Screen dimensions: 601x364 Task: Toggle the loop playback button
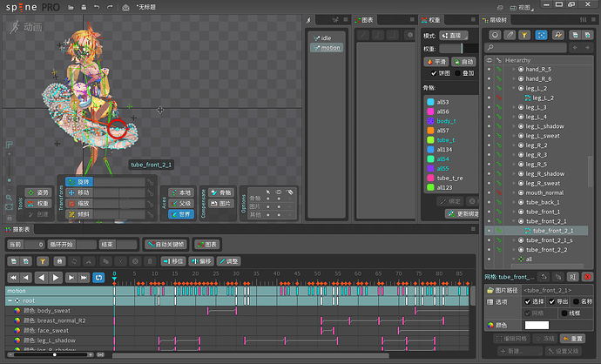99,278
